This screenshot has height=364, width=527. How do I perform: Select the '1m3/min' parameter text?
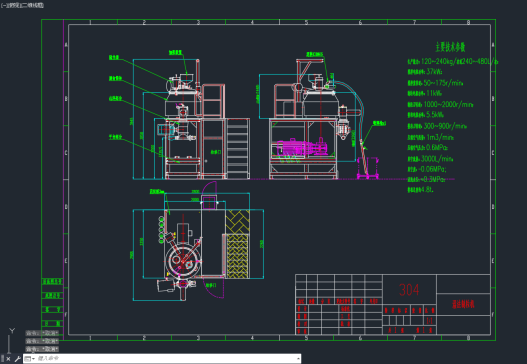440,137
